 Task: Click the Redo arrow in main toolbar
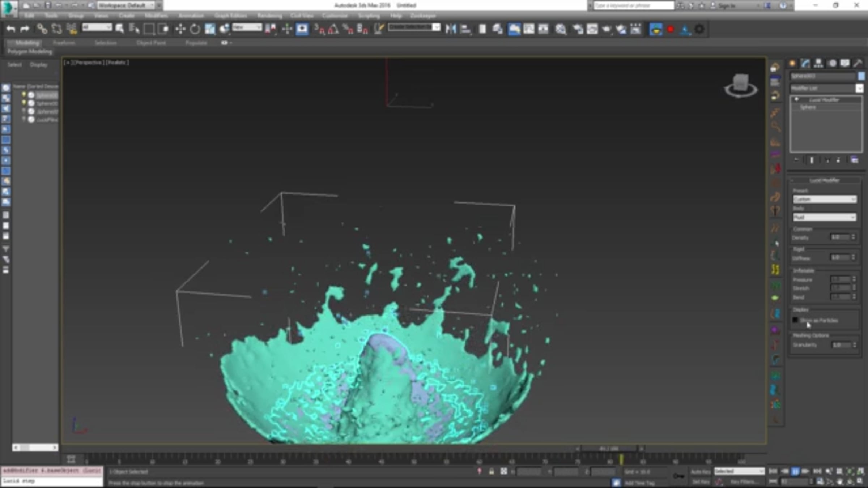(x=25, y=29)
